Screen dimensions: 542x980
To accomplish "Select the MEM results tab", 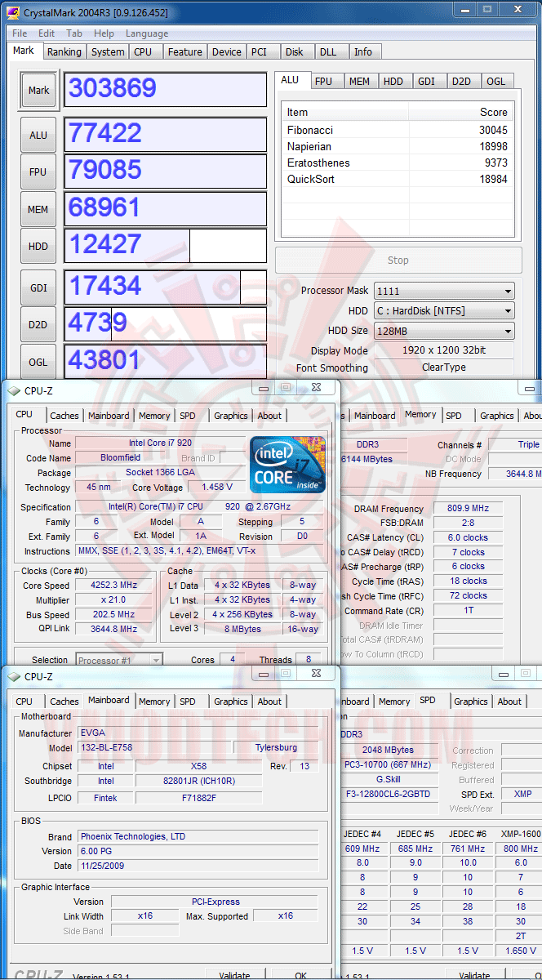I will coord(359,81).
